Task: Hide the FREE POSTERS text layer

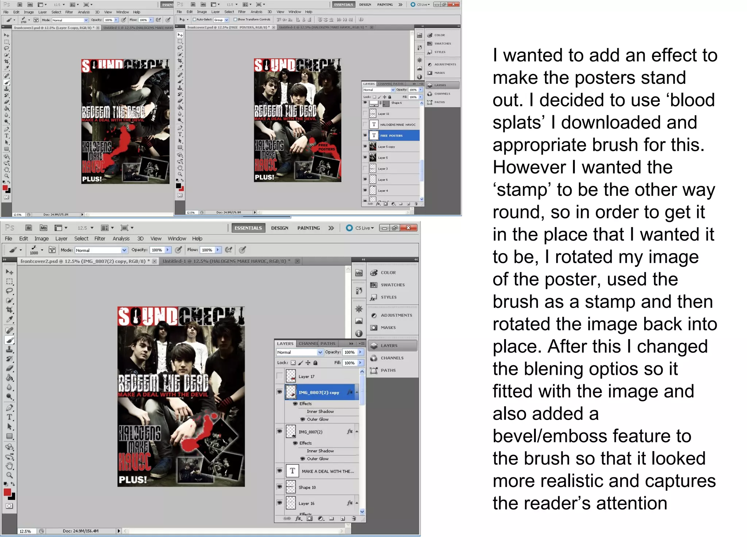Action: (365, 135)
